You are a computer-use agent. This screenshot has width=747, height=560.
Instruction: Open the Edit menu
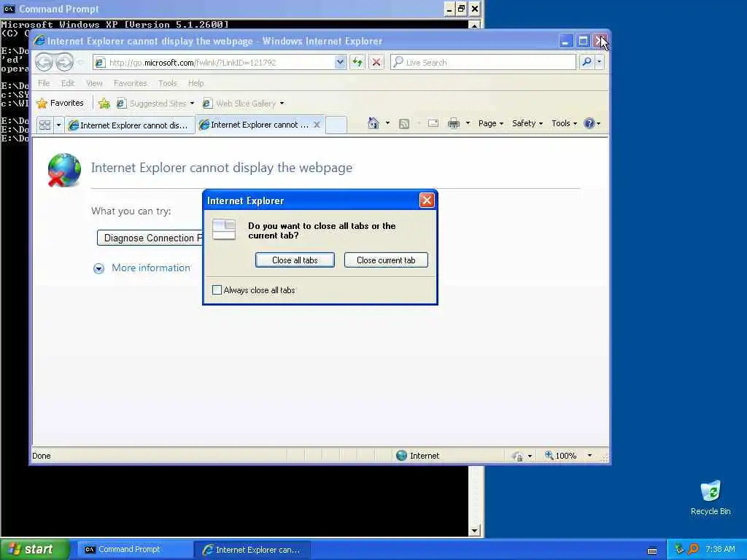tap(68, 83)
